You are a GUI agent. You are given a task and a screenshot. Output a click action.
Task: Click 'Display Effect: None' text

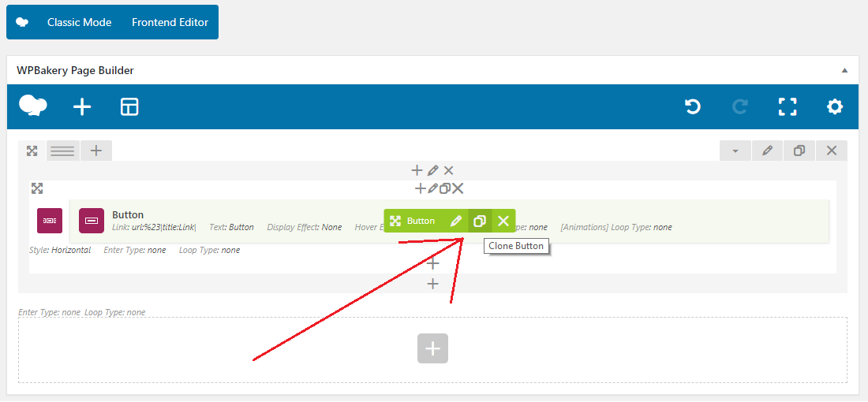click(305, 227)
